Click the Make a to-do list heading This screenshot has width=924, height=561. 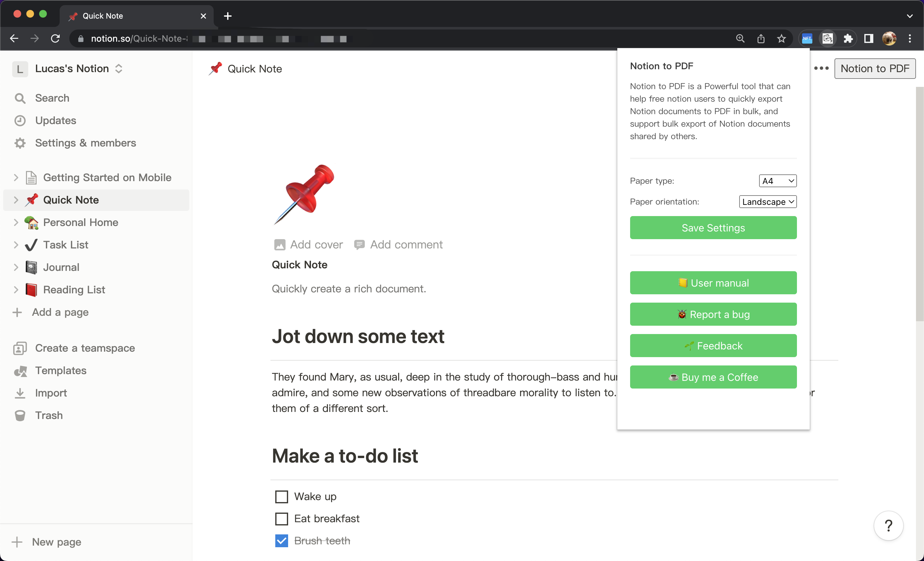[x=345, y=456]
